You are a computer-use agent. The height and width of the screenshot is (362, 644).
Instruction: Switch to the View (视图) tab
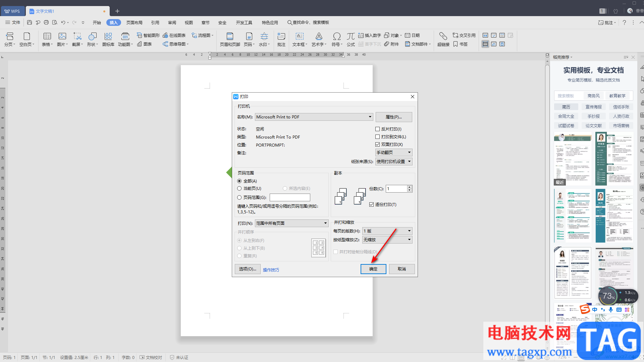tap(189, 22)
